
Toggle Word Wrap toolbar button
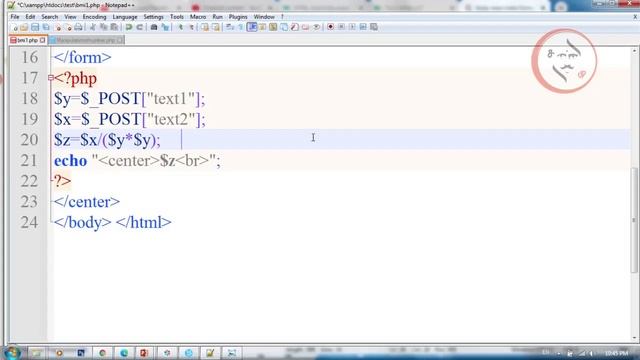[230, 27]
